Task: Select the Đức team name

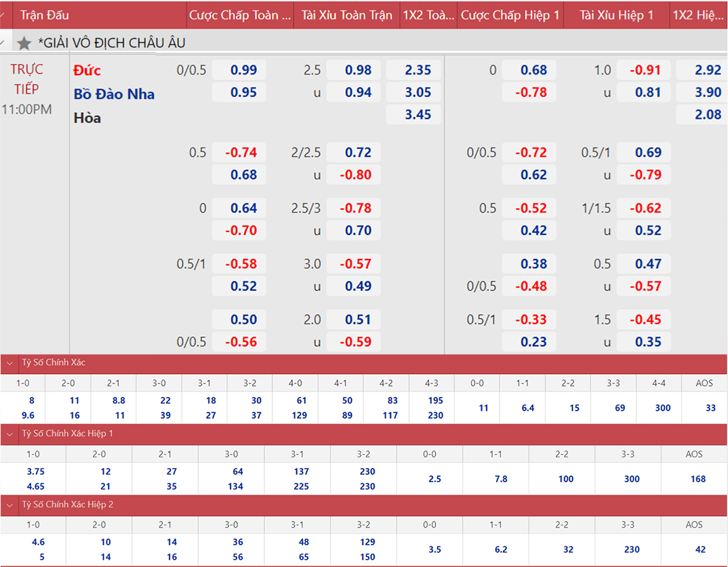Action: (x=87, y=70)
